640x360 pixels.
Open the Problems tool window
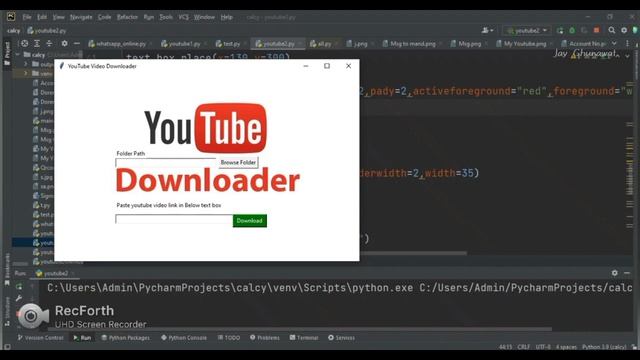click(265, 338)
